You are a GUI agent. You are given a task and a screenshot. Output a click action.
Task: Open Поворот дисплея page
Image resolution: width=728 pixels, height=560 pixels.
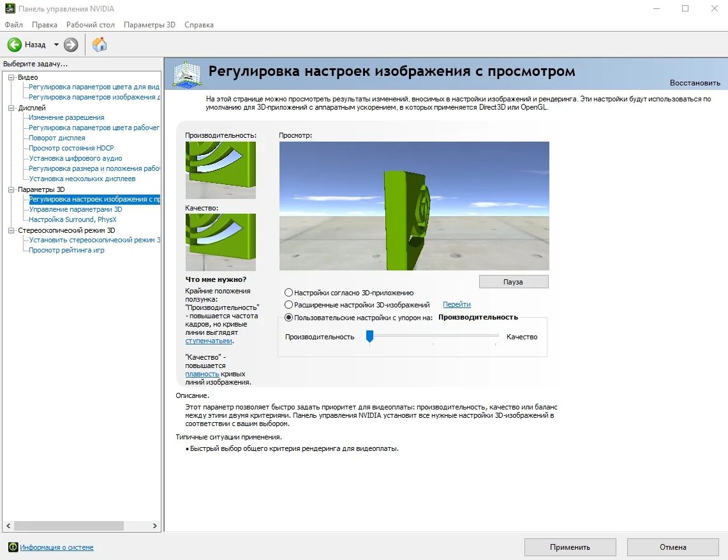[x=57, y=138]
